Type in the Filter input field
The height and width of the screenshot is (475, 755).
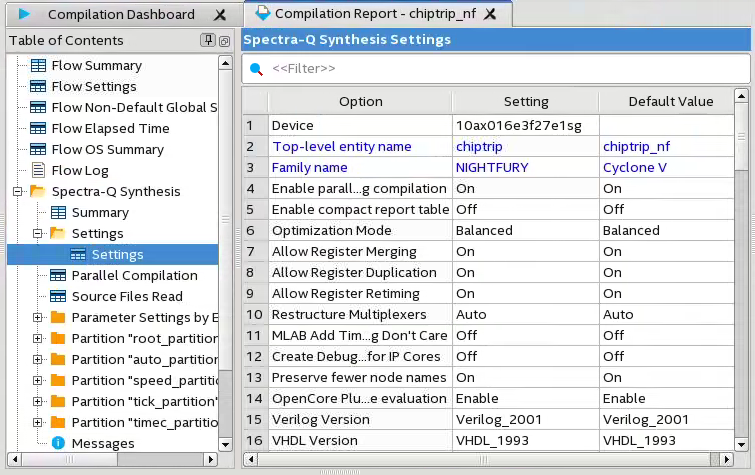tap(500, 69)
